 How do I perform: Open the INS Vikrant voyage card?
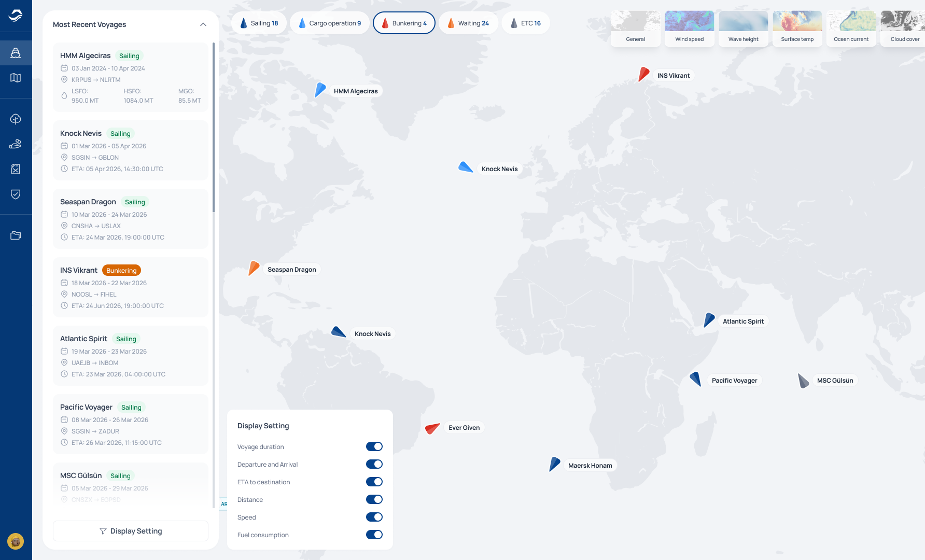(131, 287)
